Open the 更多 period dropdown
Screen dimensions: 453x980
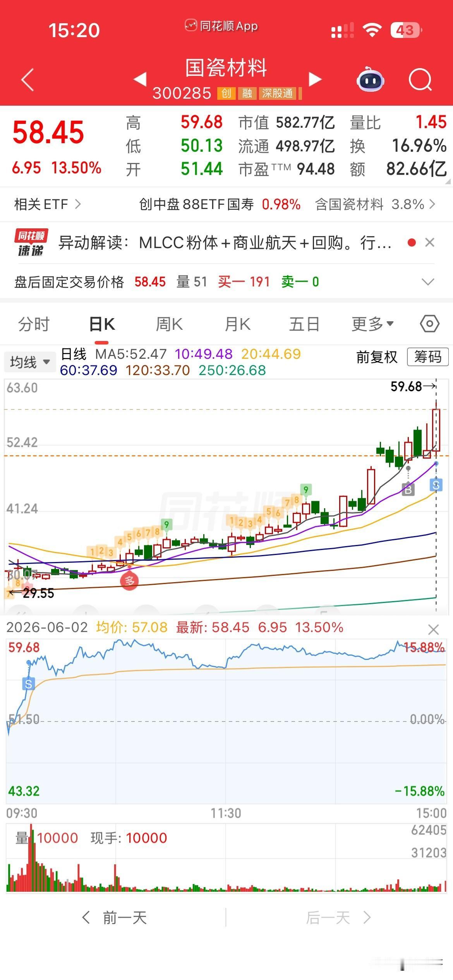tap(372, 324)
